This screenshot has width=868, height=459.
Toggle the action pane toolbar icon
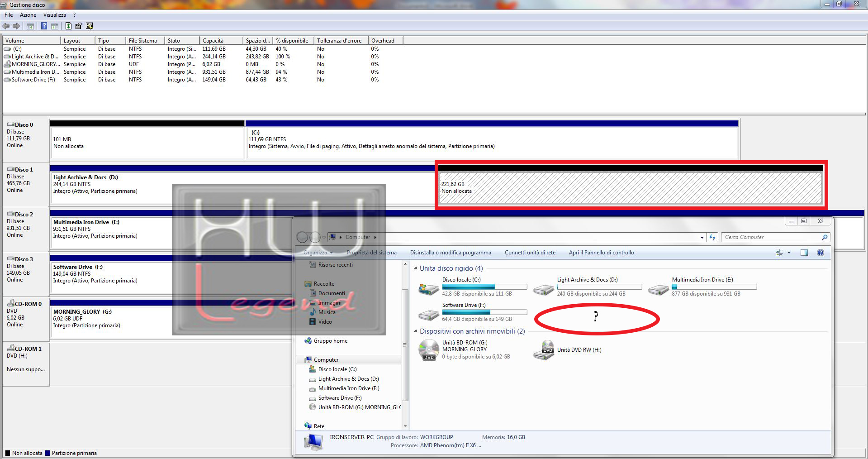tap(54, 26)
